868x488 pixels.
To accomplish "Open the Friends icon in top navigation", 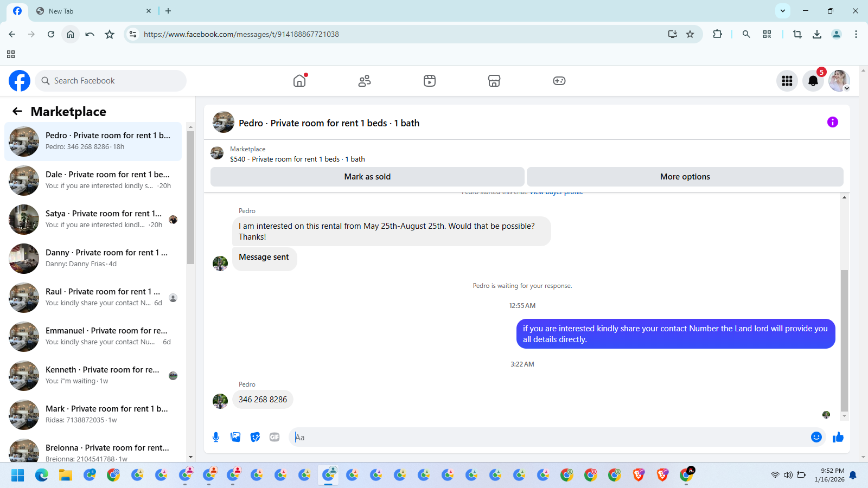I will tap(365, 81).
